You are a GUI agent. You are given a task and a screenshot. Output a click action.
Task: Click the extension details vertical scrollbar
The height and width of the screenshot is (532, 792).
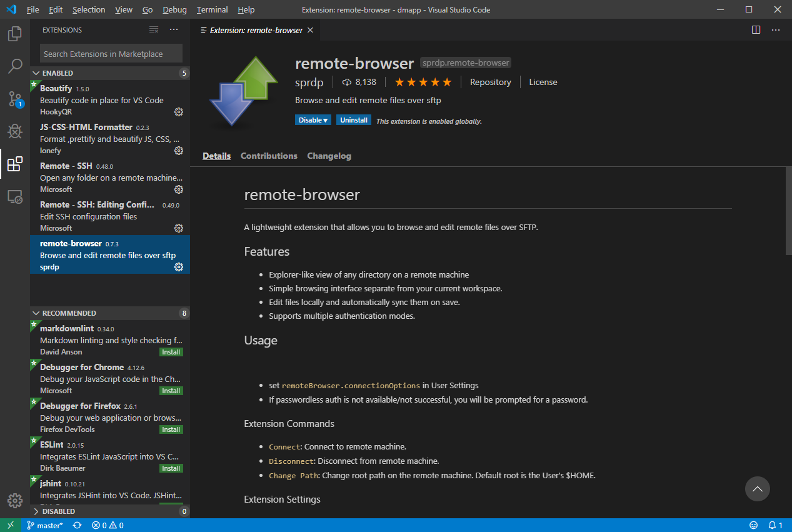click(789, 211)
